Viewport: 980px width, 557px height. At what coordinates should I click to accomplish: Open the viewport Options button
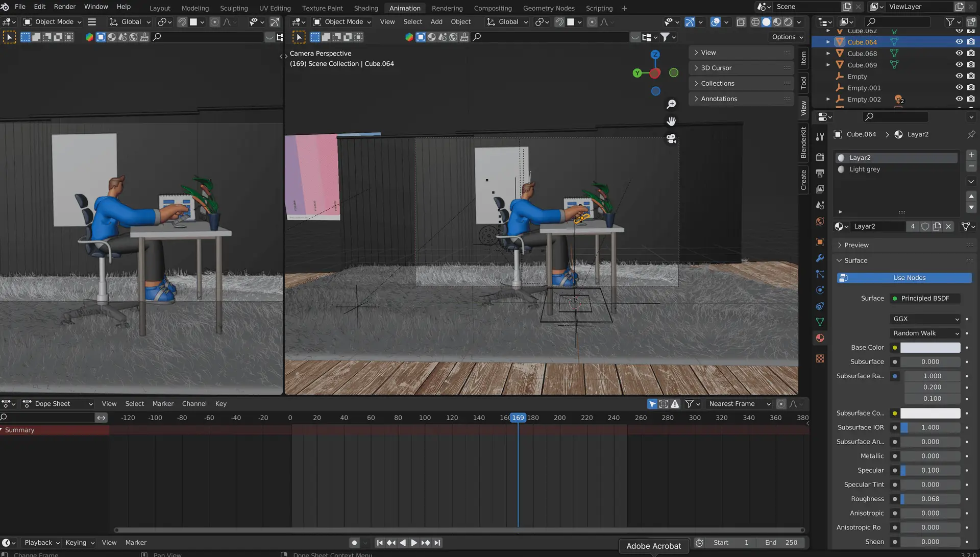[x=787, y=37]
